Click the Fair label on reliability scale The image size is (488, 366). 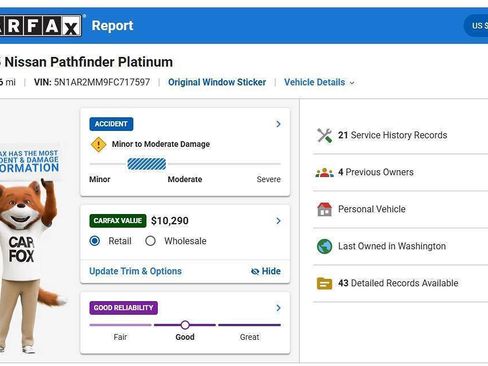point(120,337)
